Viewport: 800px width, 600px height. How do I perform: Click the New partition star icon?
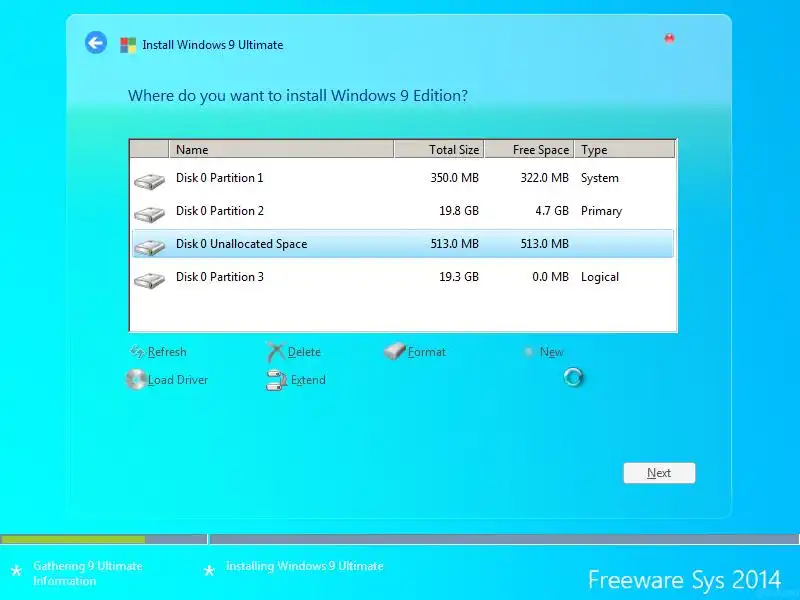(529, 352)
